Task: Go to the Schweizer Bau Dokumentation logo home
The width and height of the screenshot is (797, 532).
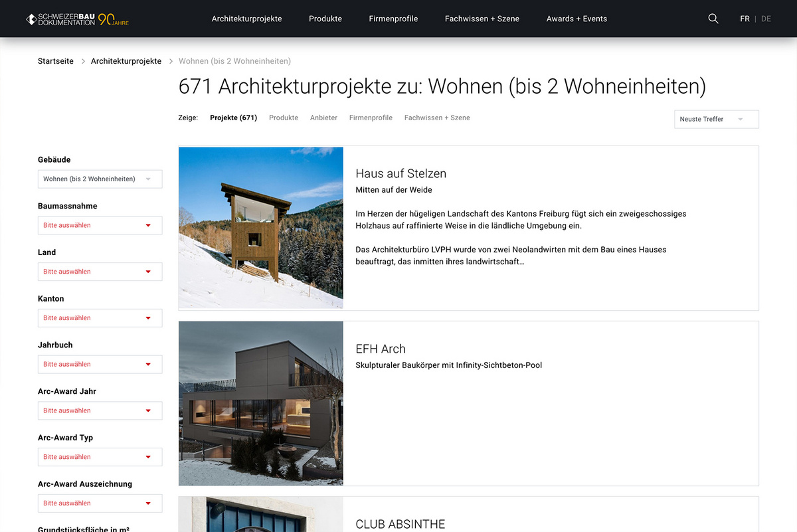Action: click(x=77, y=19)
